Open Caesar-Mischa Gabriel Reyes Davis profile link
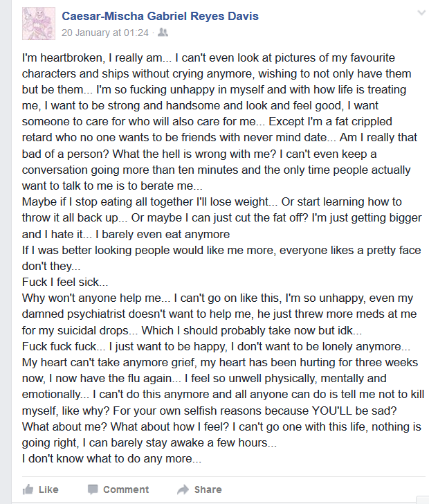 (x=160, y=16)
